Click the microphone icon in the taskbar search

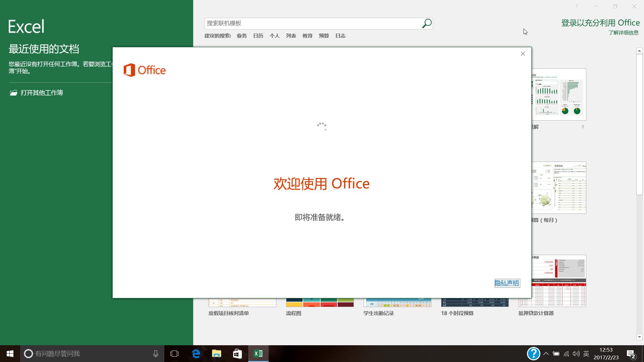(x=156, y=353)
